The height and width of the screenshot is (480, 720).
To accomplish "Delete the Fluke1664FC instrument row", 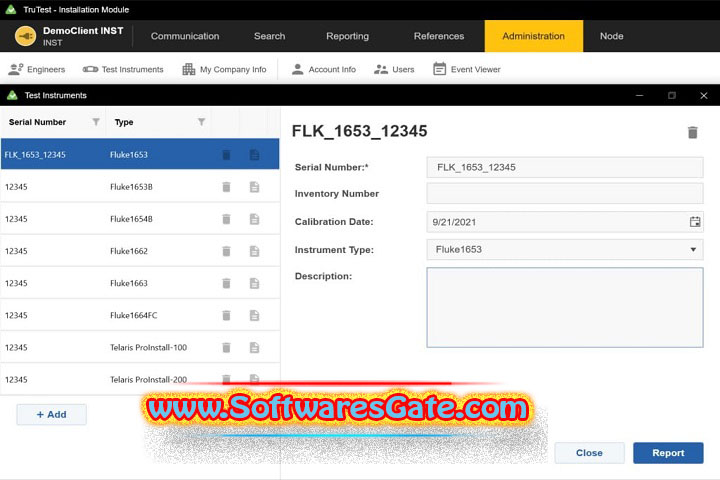I will click(226, 316).
